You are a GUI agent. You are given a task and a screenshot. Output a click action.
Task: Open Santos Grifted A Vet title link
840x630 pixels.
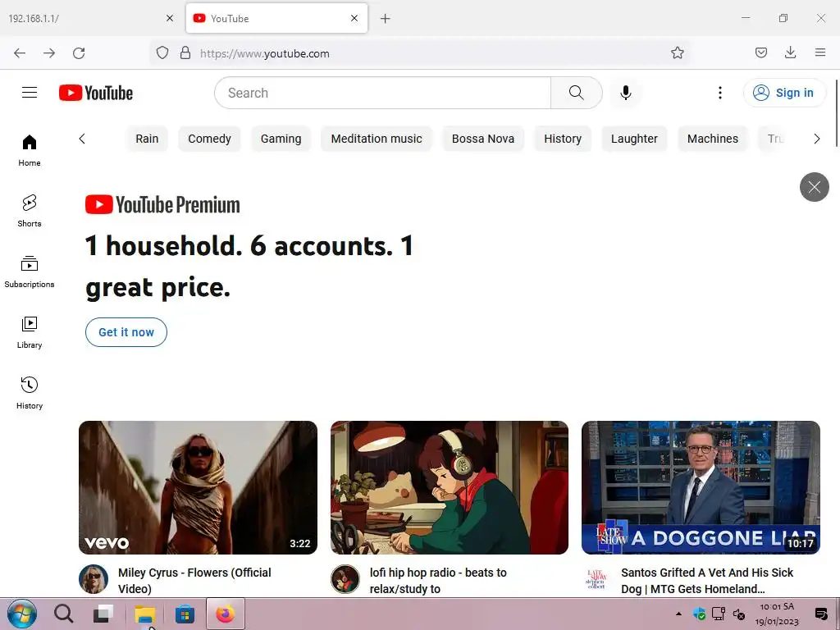pos(707,581)
